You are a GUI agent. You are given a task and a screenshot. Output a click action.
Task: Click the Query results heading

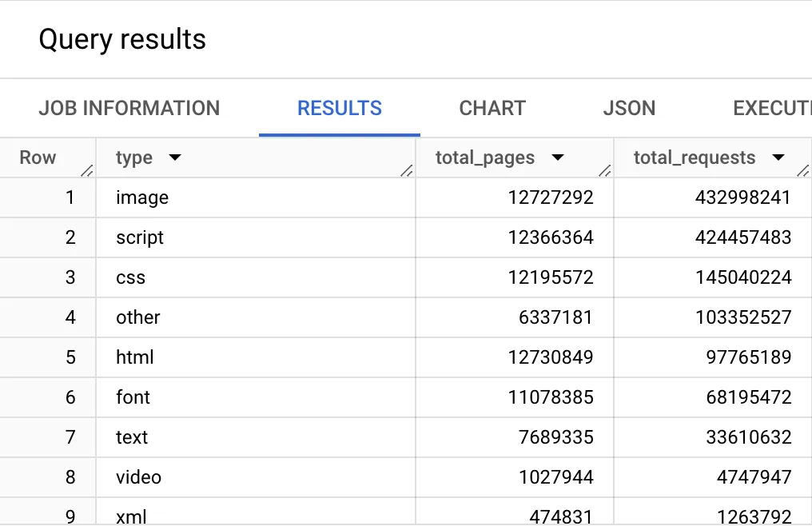(121, 38)
